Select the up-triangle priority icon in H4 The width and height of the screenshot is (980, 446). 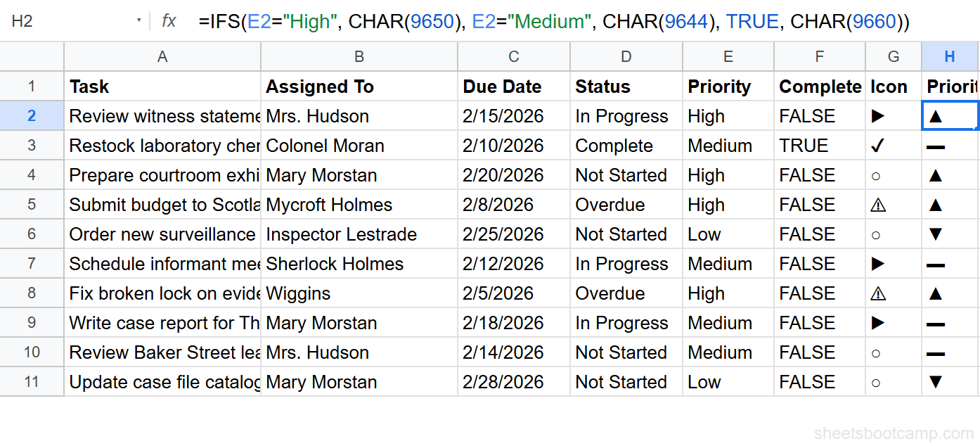coord(935,176)
